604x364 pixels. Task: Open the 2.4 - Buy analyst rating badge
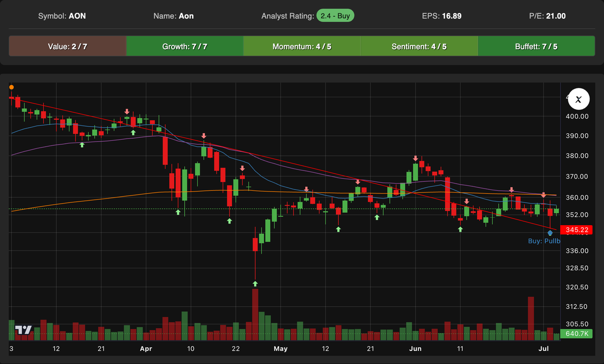pyautogui.click(x=335, y=16)
